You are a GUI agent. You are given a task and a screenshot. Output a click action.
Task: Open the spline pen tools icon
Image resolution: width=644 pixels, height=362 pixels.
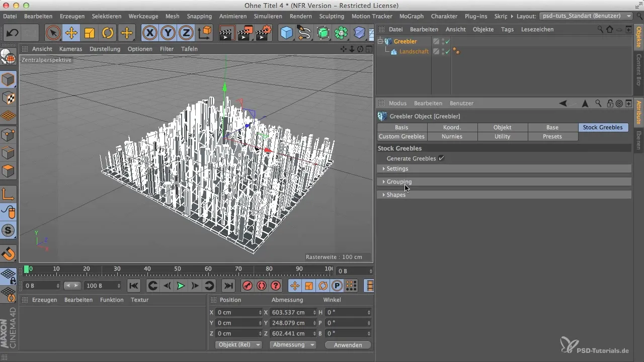[304, 33]
